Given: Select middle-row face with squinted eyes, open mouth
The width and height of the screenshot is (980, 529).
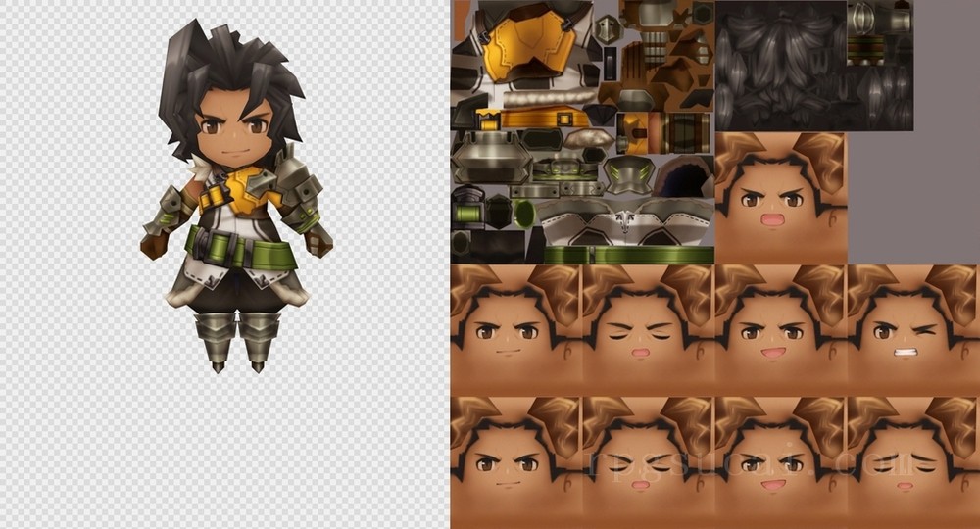Looking at the screenshot, I should pyautogui.click(x=648, y=330).
